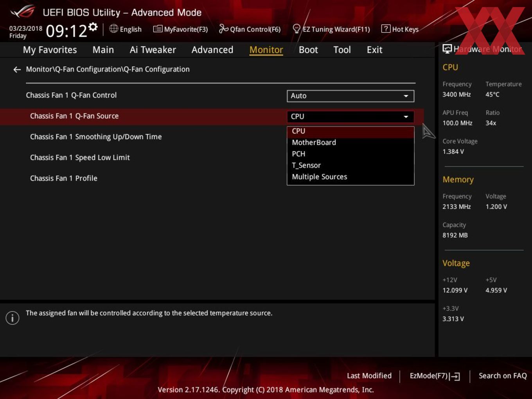
Task: Choose CPU in source list
Action: tap(350, 131)
